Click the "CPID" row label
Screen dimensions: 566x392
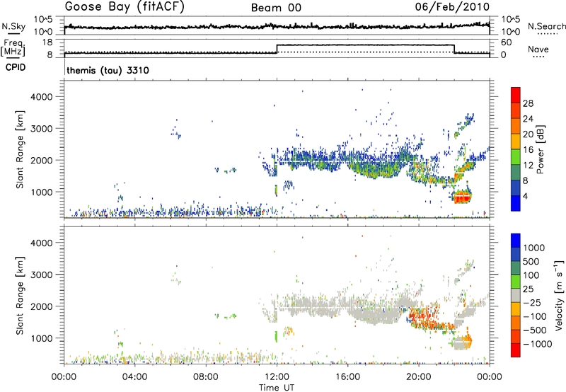[x=16, y=67]
